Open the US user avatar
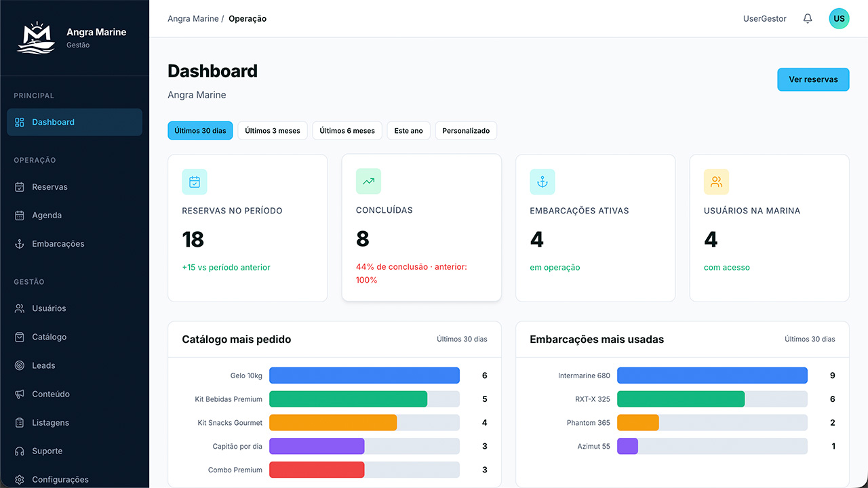This screenshot has width=868, height=488. [x=839, y=19]
